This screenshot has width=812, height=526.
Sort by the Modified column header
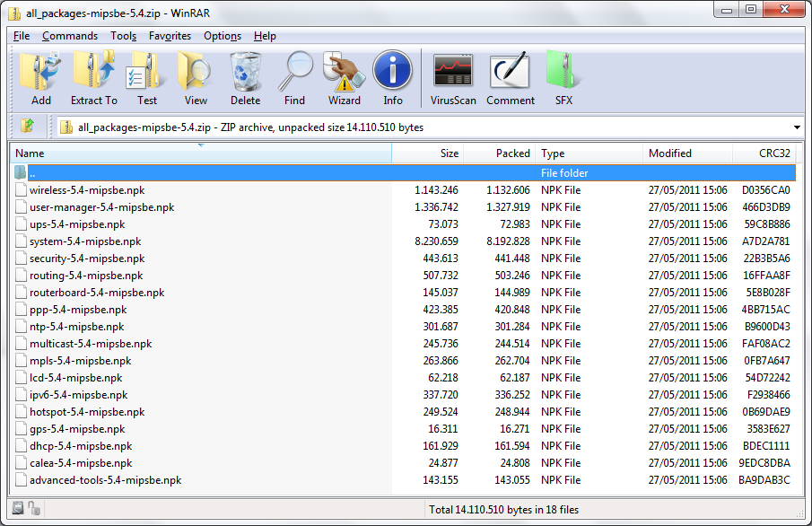pyautogui.click(x=687, y=153)
